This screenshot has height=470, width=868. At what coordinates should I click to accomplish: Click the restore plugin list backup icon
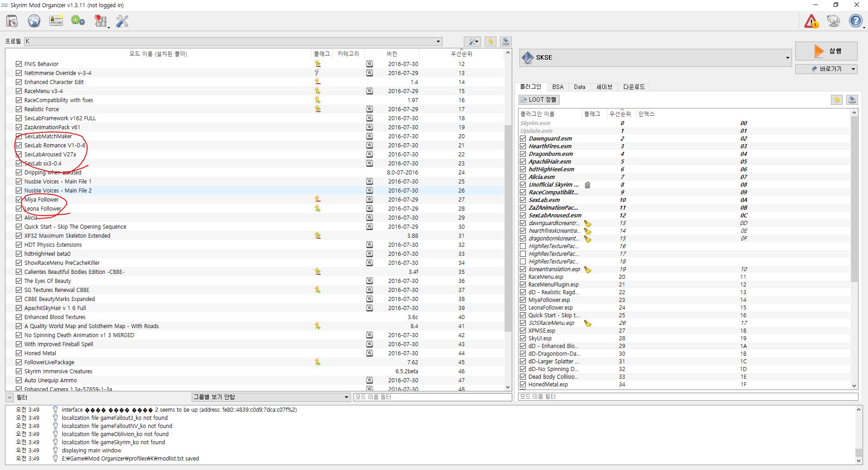[x=837, y=100]
